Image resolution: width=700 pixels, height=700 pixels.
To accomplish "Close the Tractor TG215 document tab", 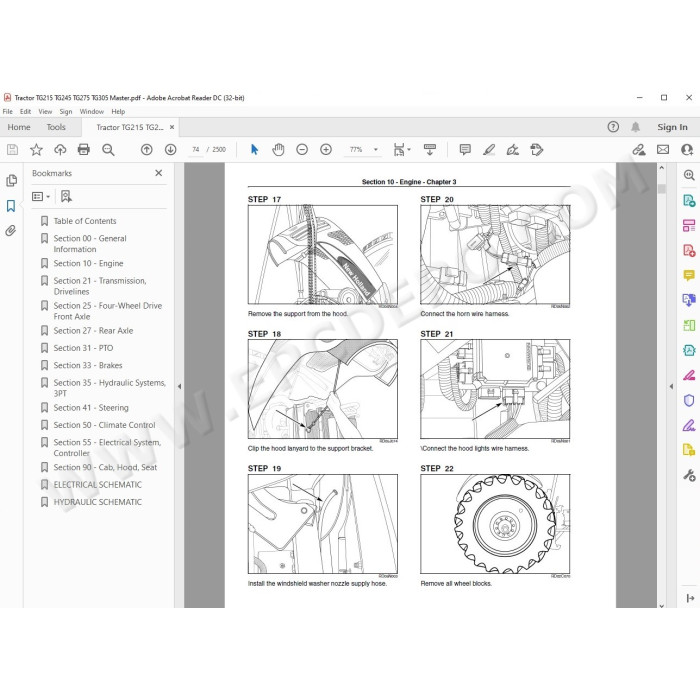I will click(172, 127).
